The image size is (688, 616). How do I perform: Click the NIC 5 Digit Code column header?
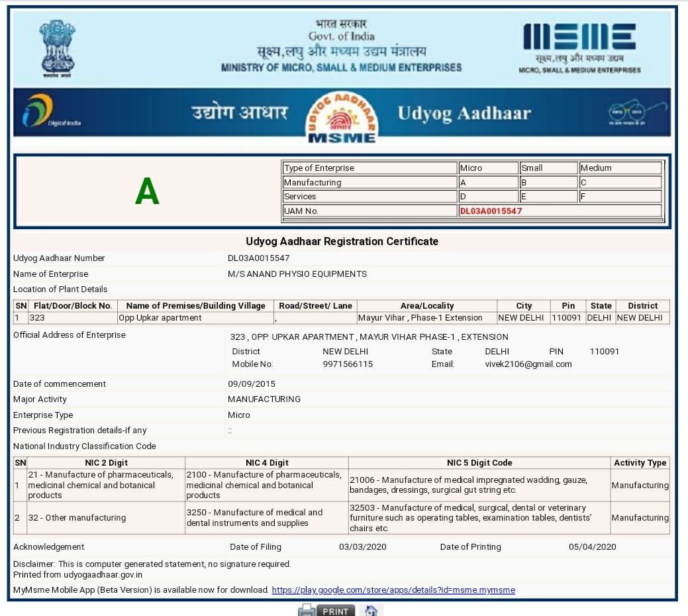click(479, 462)
